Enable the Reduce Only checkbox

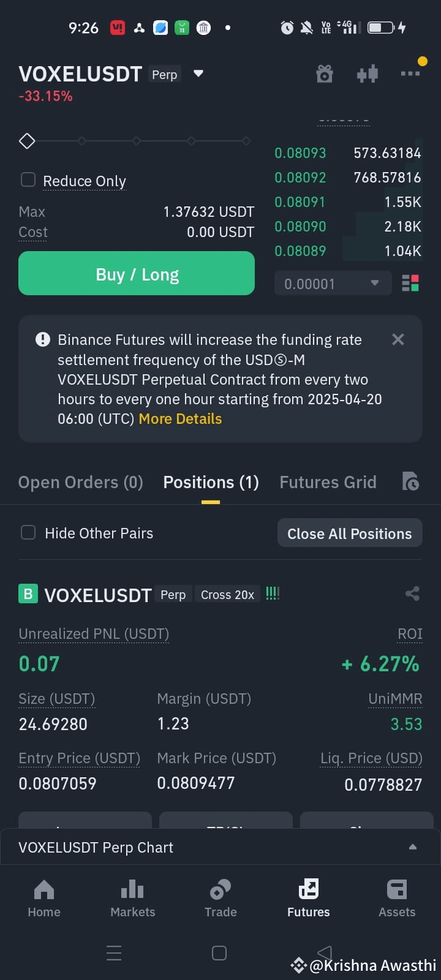pos(28,179)
